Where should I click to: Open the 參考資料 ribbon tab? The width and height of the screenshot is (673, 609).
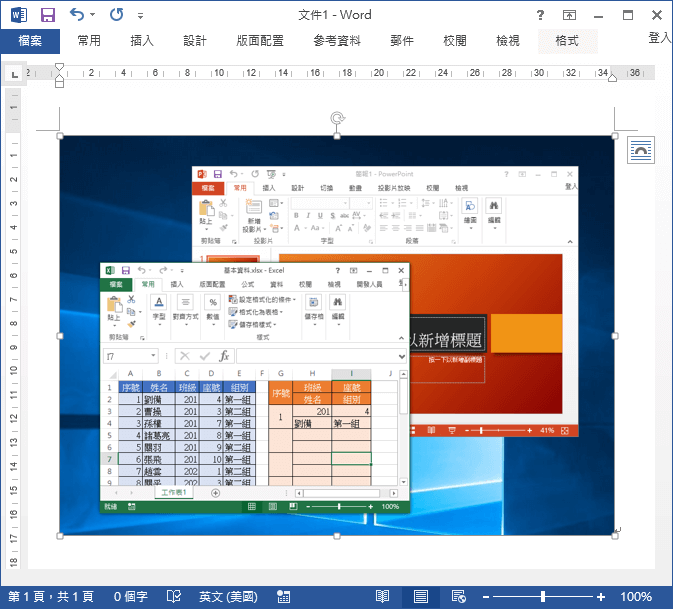click(337, 41)
